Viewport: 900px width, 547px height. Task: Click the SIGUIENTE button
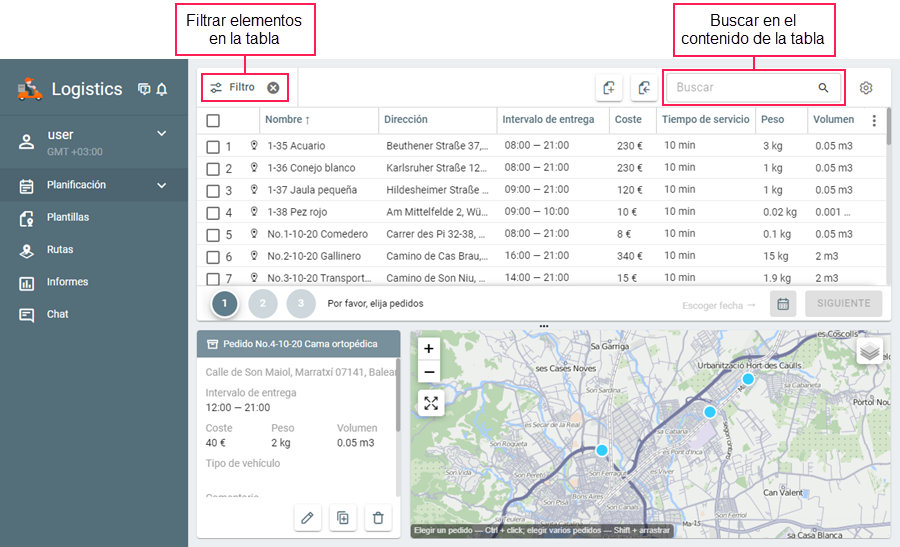pyautogui.click(x=844, y=303)
